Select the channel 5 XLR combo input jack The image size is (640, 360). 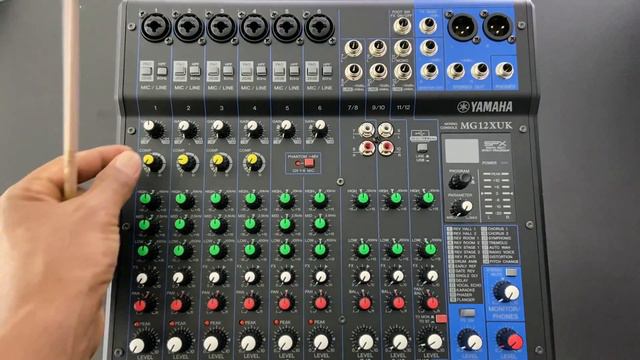tap(287, 27)
